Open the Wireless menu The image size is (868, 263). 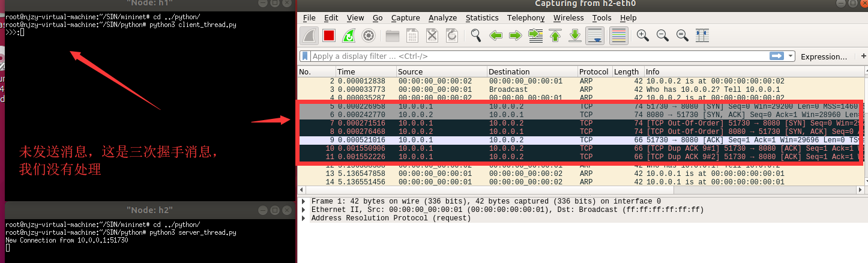tap(568, 18)
